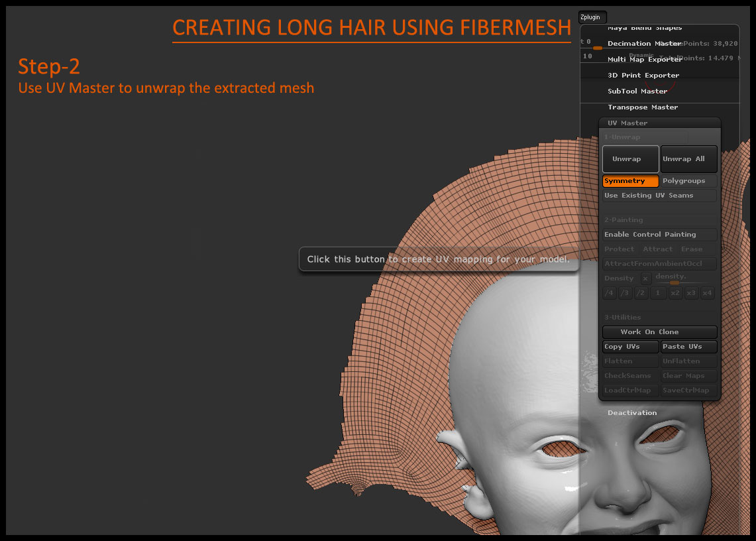The width and height of the screenshot is (756, 541).
Task: Collapse the UV Master panel header
Action: click(627, 123)
